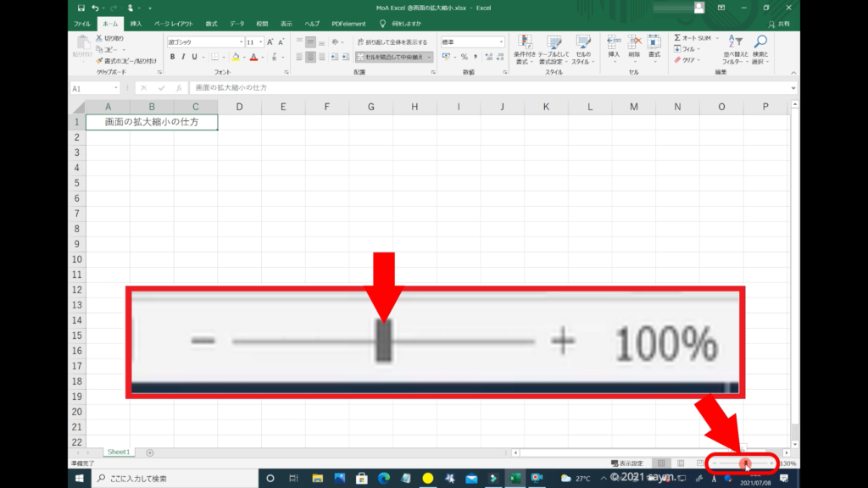Click the Conditional Formatting icon
This screenshot has width=868, height=488.
(526, 42)
